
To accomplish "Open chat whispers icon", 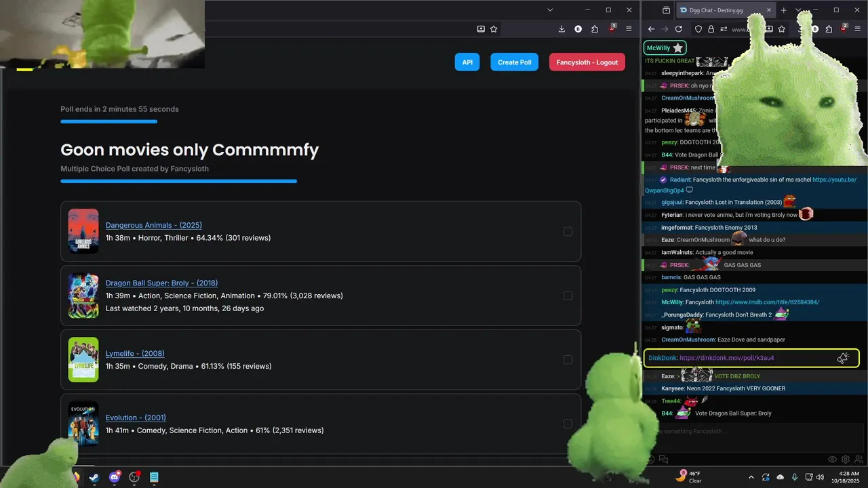I will click(x=664, y=460).
